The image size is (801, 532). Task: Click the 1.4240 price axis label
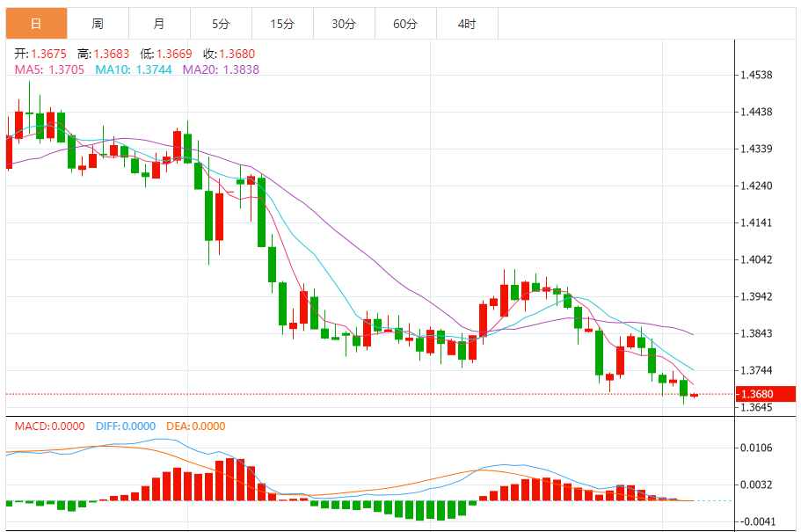(756, 186)
